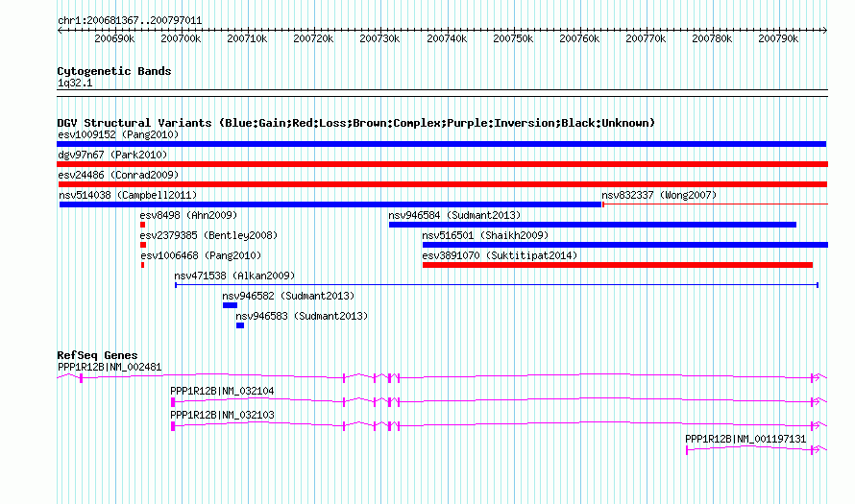Click the 200700k ruler tick label

tap(181, 39)
